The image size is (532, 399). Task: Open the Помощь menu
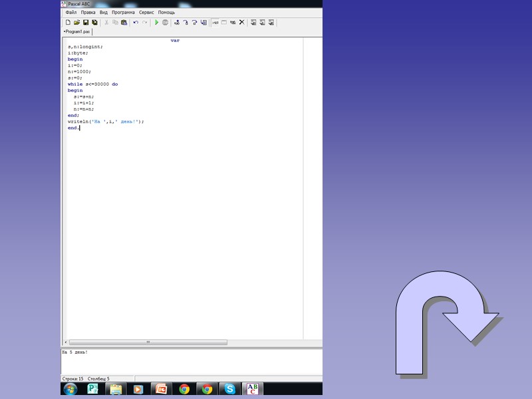(x=167, y=12)
